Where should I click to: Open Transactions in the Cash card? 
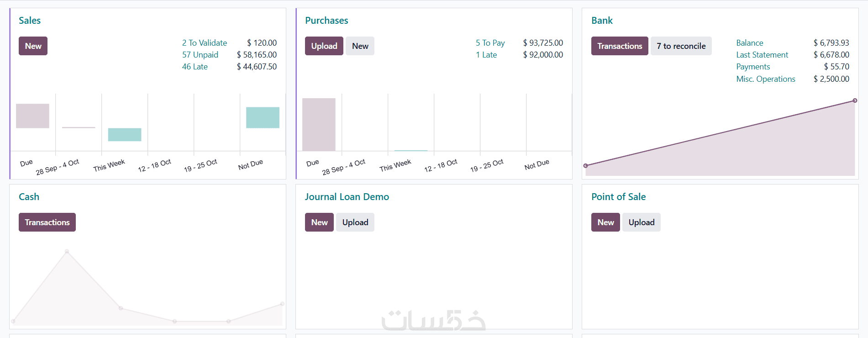[x=47, y=222]
